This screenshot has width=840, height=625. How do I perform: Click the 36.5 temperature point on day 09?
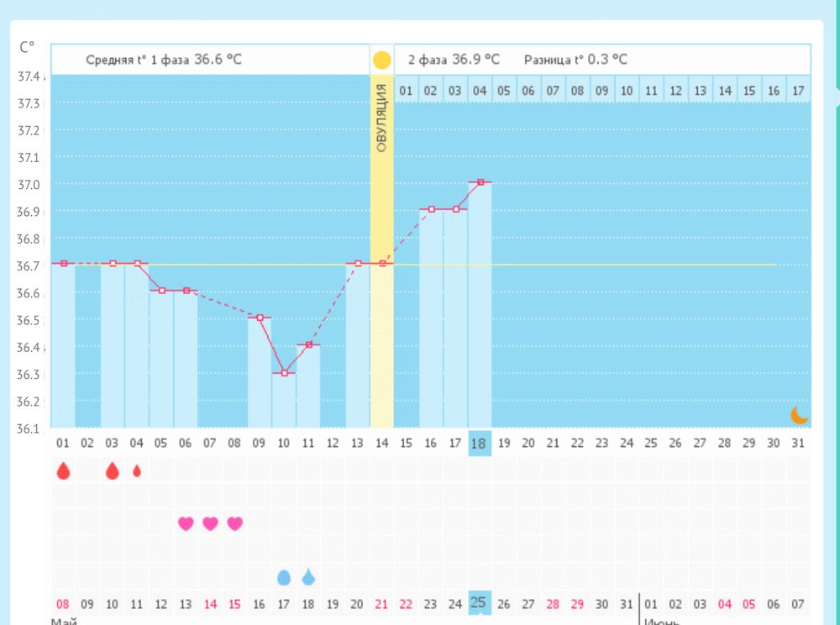tap(260, 318)
